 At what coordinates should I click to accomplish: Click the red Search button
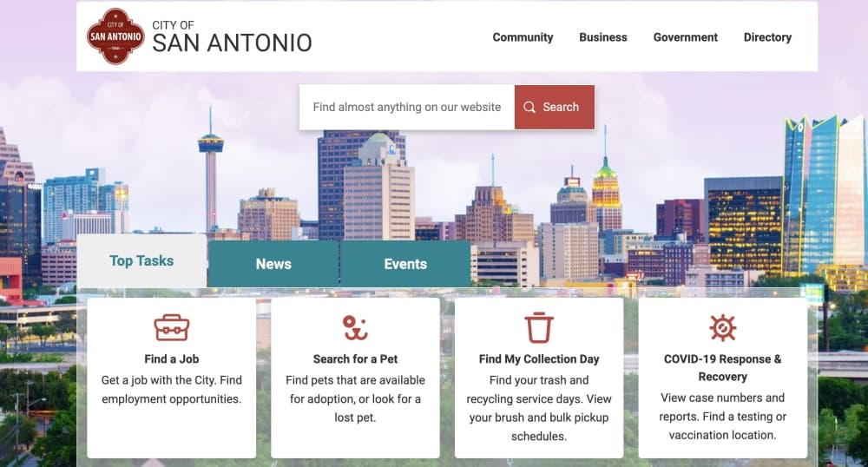click(x=555, y=107)
